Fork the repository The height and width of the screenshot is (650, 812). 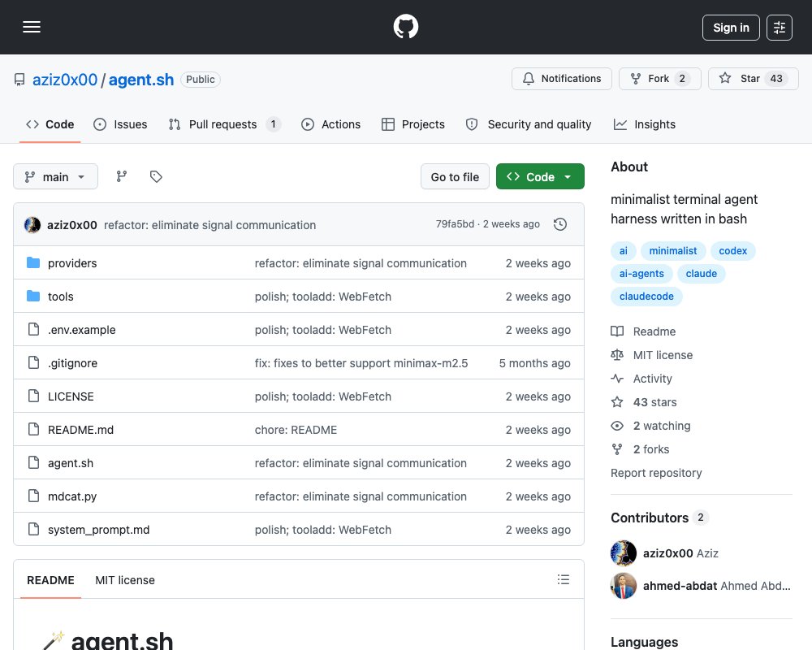[659, 79]
